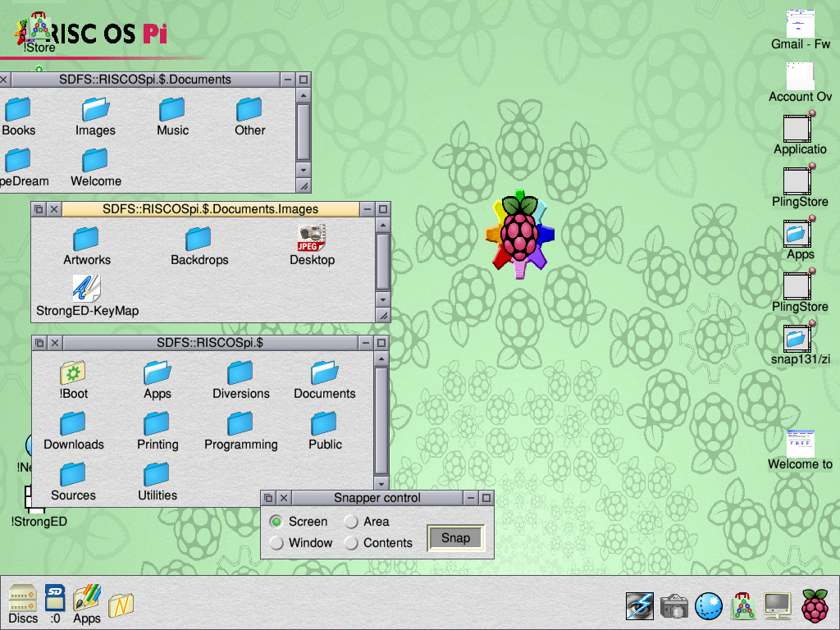Click the eye with lightning icon on icon bar
Screen dimensions: 840x630
(640, 606)
